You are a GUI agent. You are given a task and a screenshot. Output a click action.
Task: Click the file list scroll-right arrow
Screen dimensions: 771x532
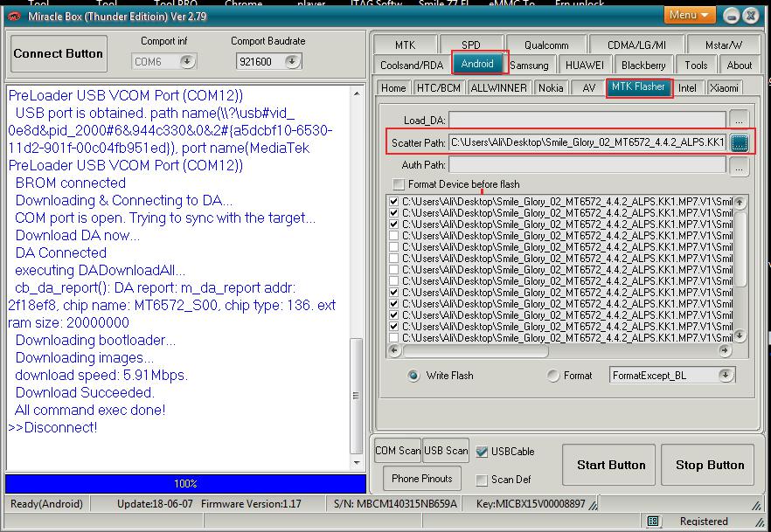725,350
